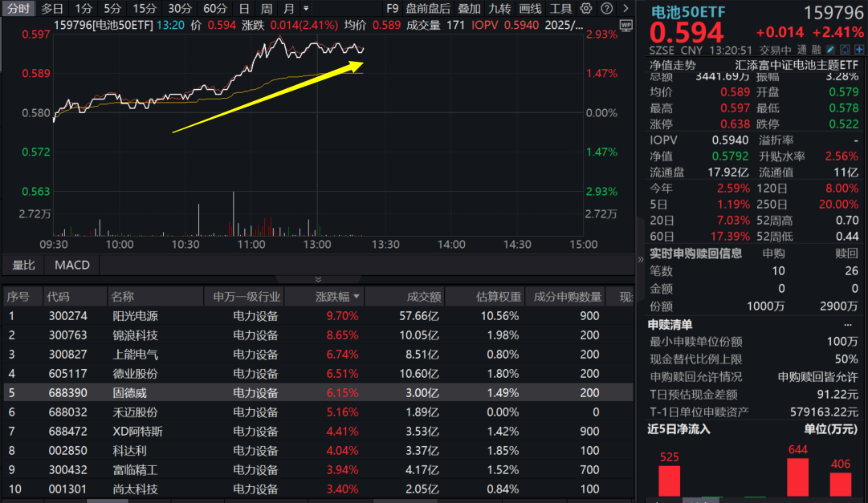
Task: Open the settings gear icon
Action: [586, 8]
